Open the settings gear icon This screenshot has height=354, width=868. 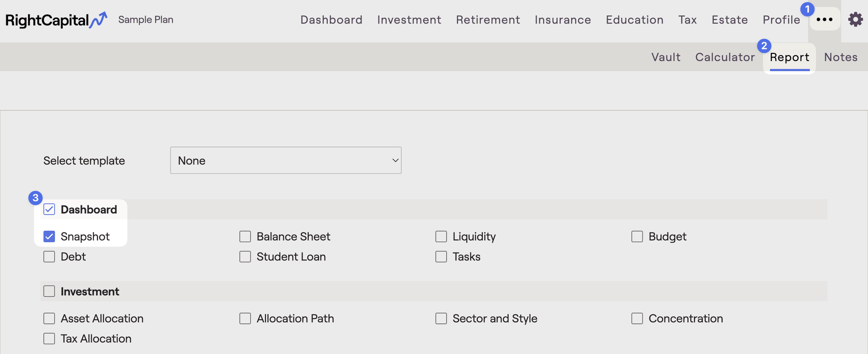tap(856, 19)
